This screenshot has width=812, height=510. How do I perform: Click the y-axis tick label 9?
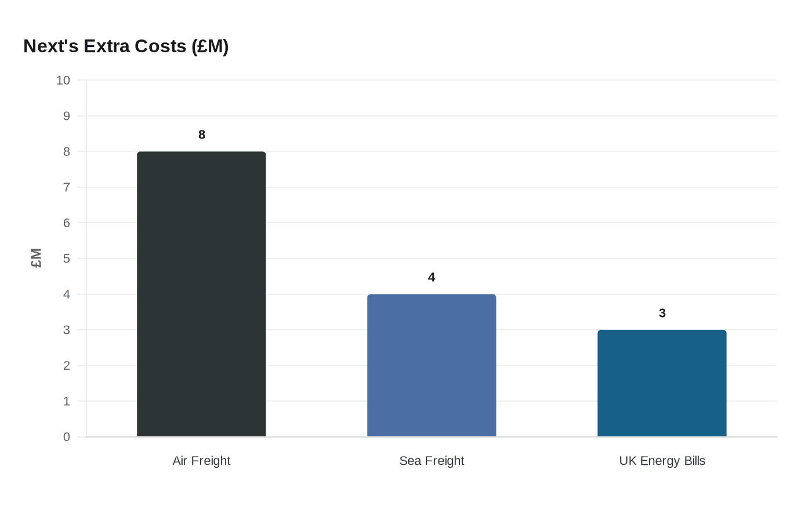click(67, 116)
